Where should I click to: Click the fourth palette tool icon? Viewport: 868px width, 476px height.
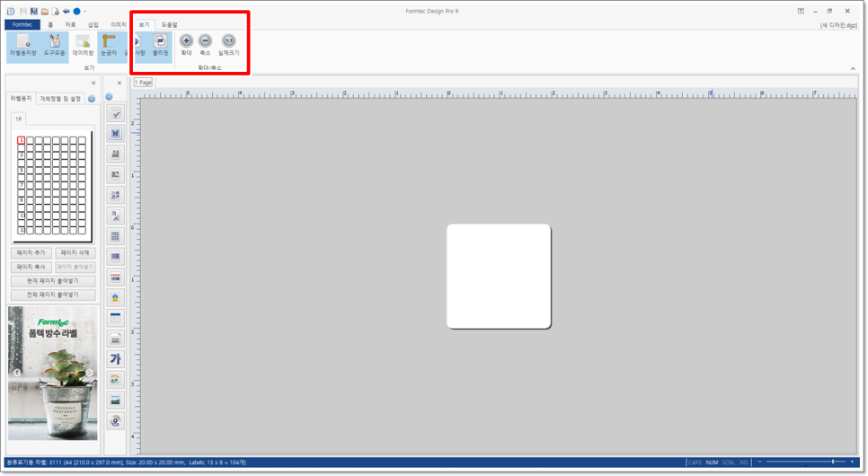(x=115, y=174)
